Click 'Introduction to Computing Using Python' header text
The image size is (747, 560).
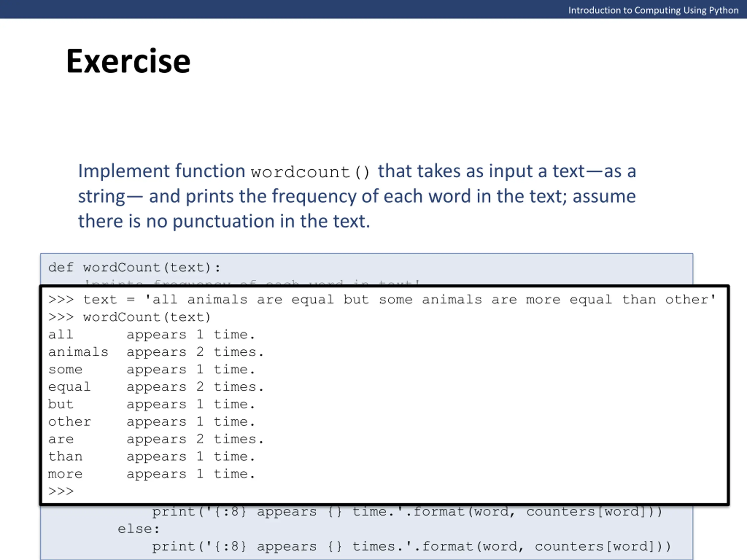(653, 10)
